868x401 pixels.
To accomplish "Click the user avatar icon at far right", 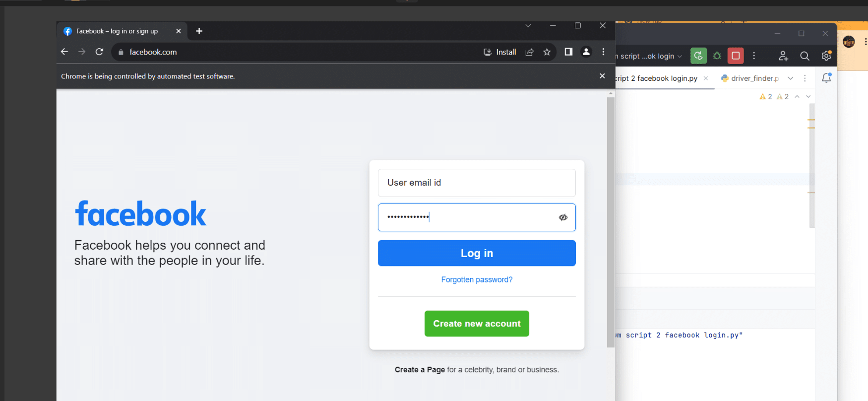I will coord(849,42).
